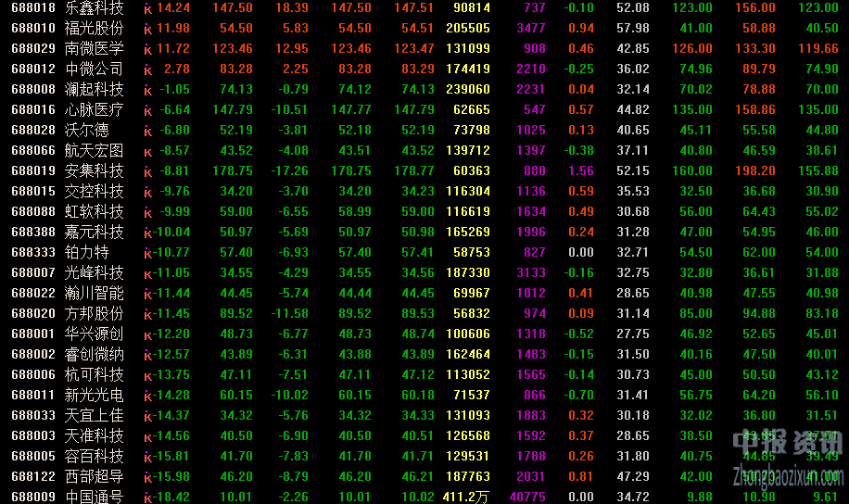
Task: Open the K icon for 光峰科技
Action: click(147, 273)
